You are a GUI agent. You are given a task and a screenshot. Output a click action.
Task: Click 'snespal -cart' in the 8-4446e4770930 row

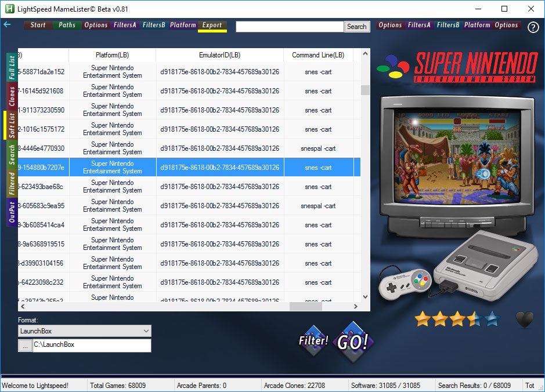click(318, 148)
